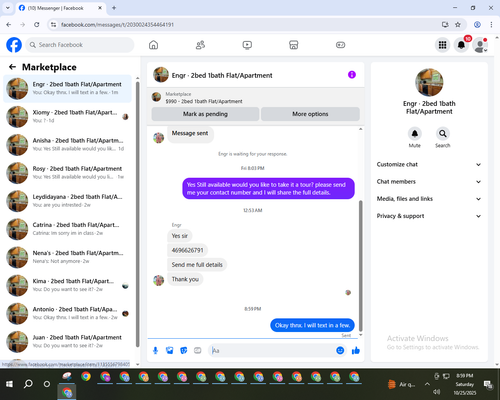Bookmark this page with star icon

(458, 25)
